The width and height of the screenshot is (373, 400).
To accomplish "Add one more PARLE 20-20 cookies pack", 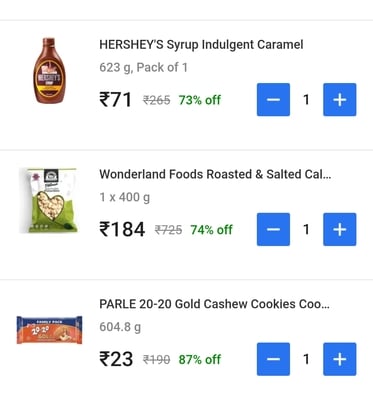I will tap(340, 359).
